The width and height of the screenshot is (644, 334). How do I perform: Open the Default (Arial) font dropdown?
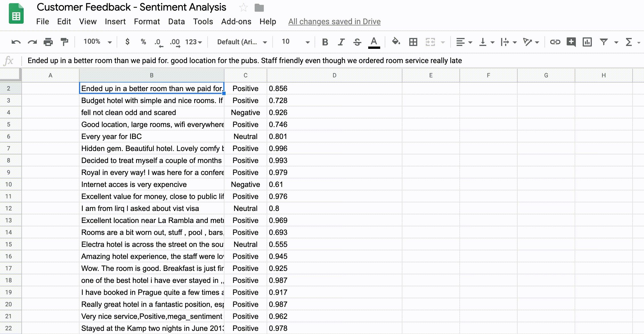[x=242, y=42]
